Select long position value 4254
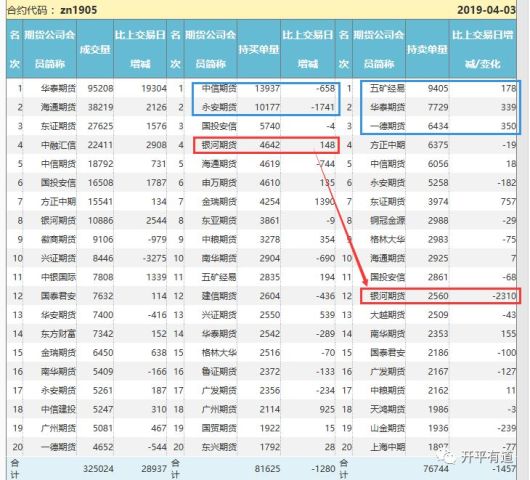This screenshot has height=480, width=530. [x=269, y=202]
